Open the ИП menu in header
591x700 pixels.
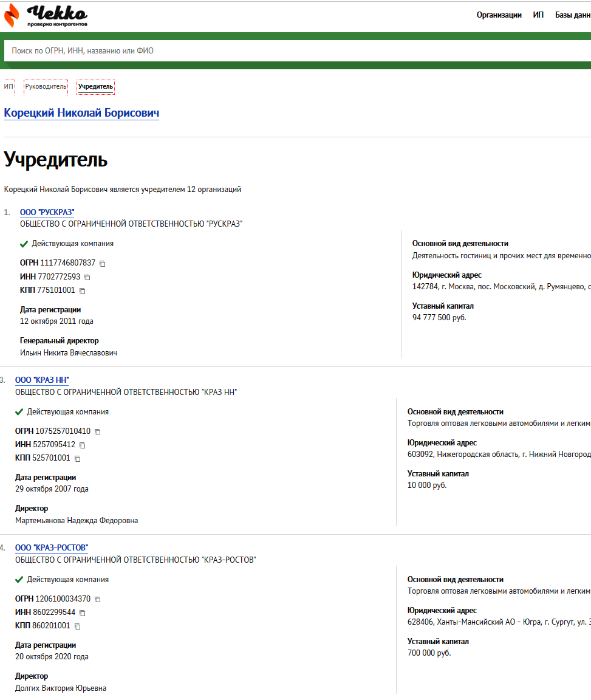tap(538, 15)
